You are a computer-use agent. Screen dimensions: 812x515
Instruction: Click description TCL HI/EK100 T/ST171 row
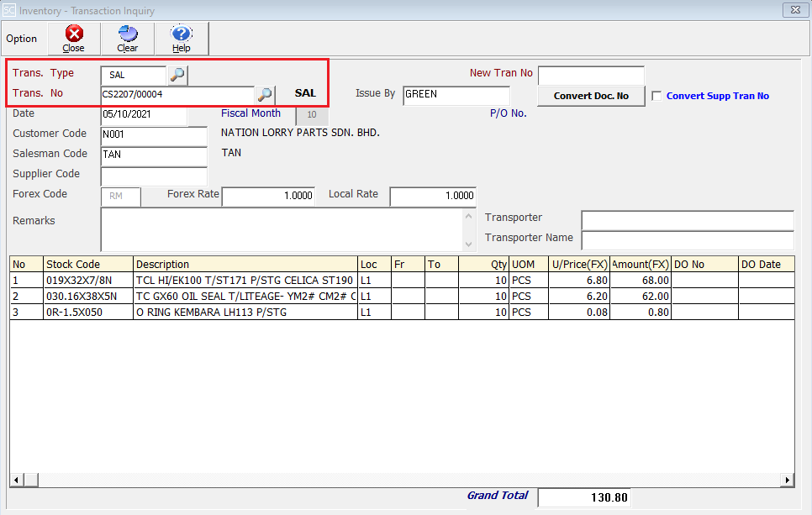245,280
